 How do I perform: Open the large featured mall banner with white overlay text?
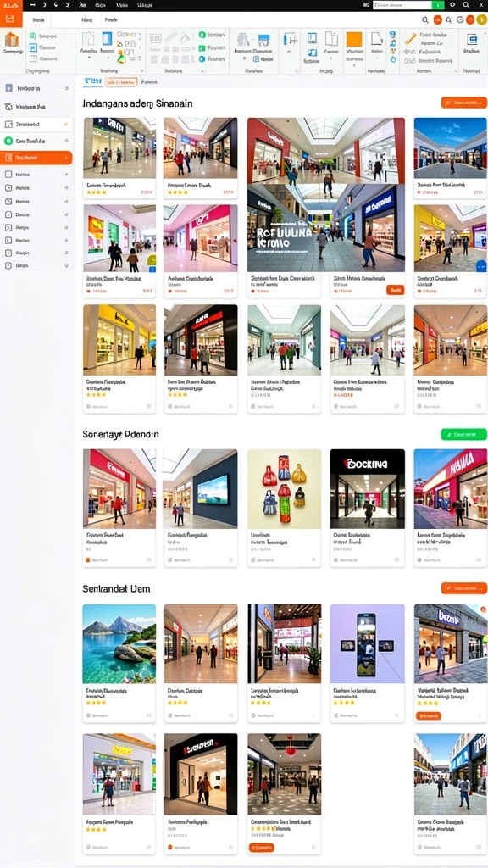click(x=326, y=194)
